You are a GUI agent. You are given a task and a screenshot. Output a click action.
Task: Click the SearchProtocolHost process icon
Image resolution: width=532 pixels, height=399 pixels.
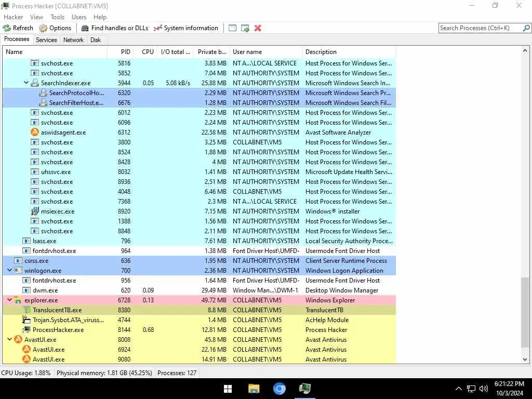pyautogui.click(x=43, y=92)
